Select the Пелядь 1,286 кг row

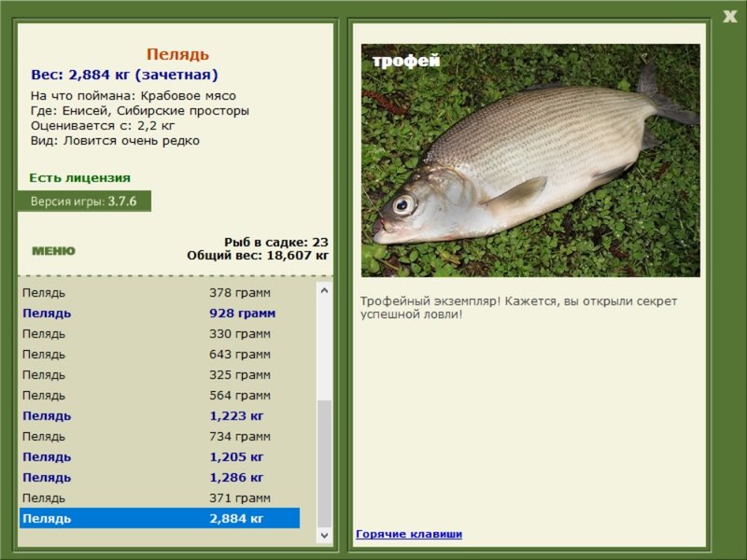click(x=159, y=477)
